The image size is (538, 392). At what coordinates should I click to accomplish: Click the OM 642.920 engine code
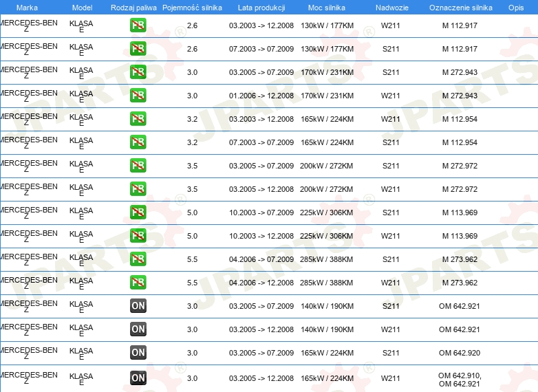(460, 353)
